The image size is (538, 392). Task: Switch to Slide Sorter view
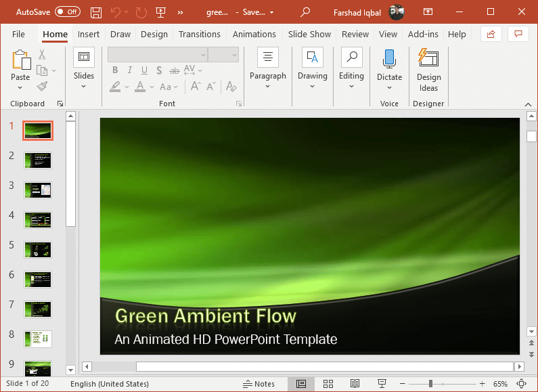pyautogui.click(x=328, y=384)
